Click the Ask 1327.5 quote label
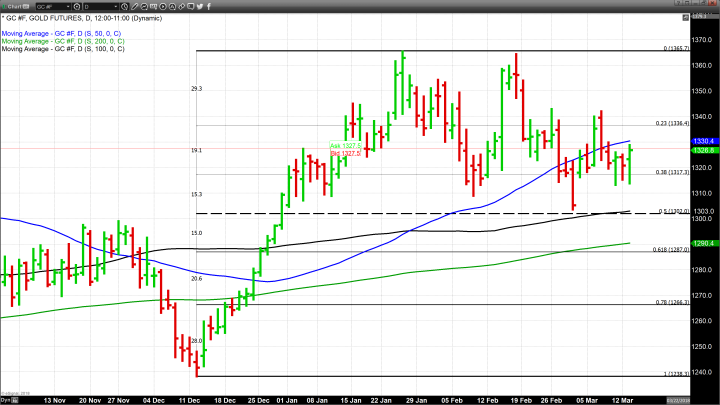The image size is (720, 405). pos(343,146)
